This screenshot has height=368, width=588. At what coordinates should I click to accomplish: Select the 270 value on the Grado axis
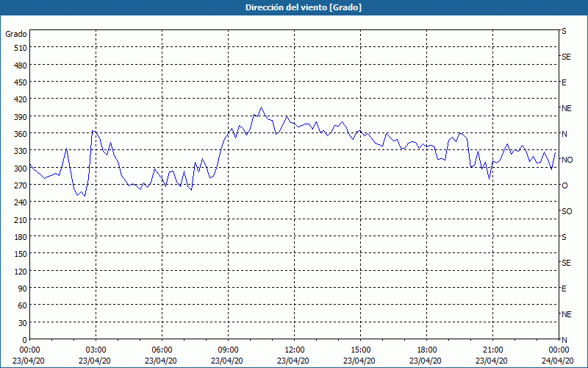[21, 185]
